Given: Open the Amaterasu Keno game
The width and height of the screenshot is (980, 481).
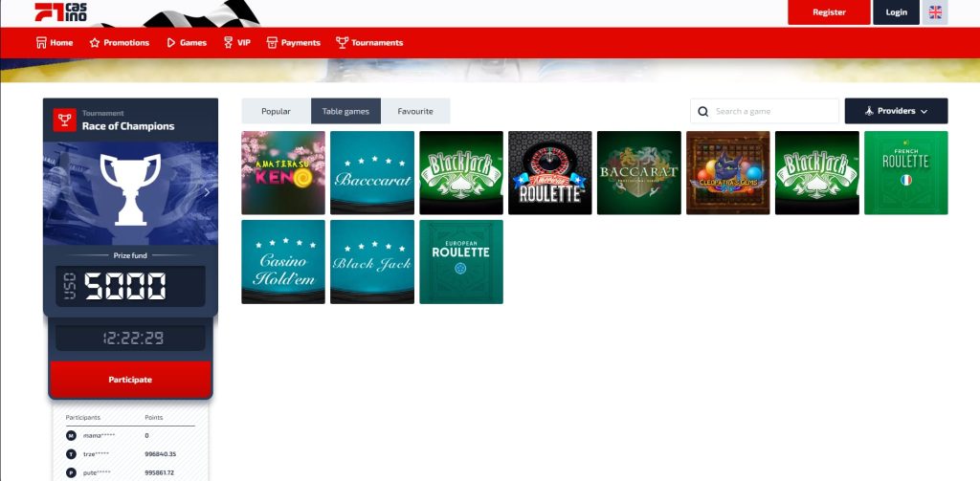Looking at the screenshot, I should (283, 173).
